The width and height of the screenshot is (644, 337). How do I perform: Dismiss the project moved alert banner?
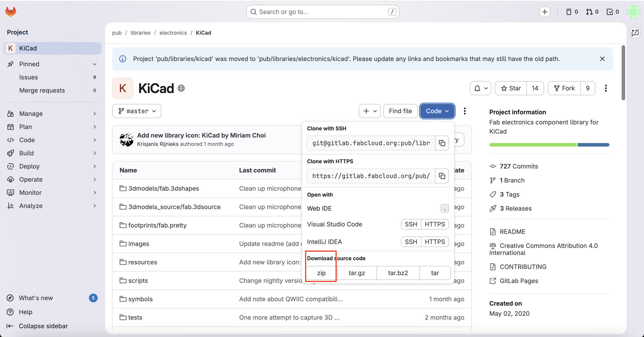point(602,59)
